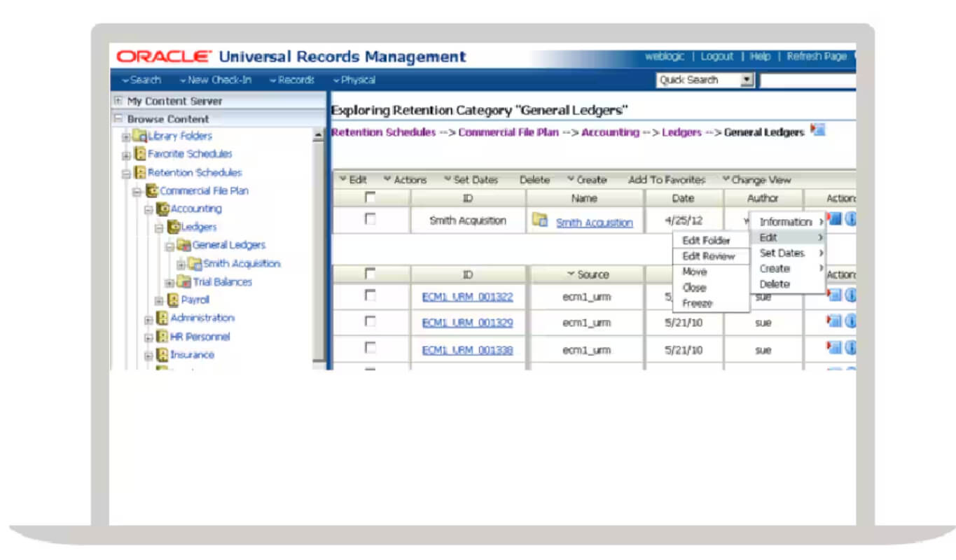Screen dimensions: 956x560
Task: Expand the Favorite Schedules tree node
Action: 125,155
